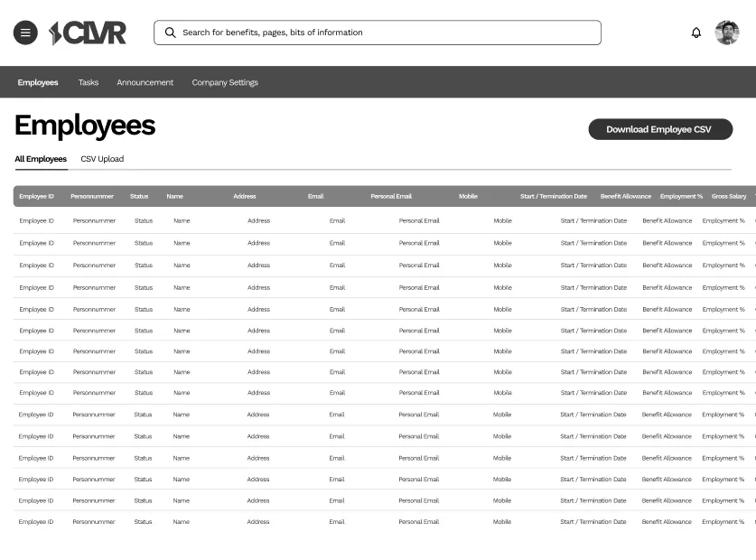Select Personnummer cell in first row
756x560 pixels.
click(x=95, y=221)
